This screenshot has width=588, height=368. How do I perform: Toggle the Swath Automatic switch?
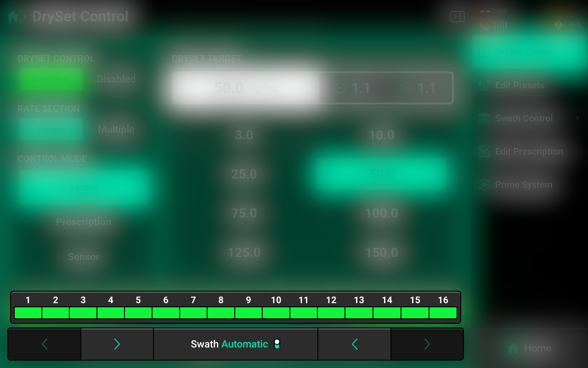[x=277, y=344]
